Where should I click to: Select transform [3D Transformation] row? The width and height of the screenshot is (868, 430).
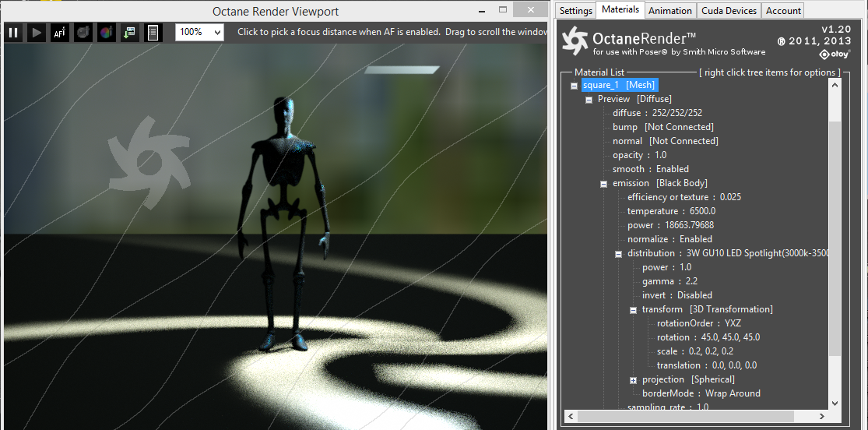[x=707, y=309]
